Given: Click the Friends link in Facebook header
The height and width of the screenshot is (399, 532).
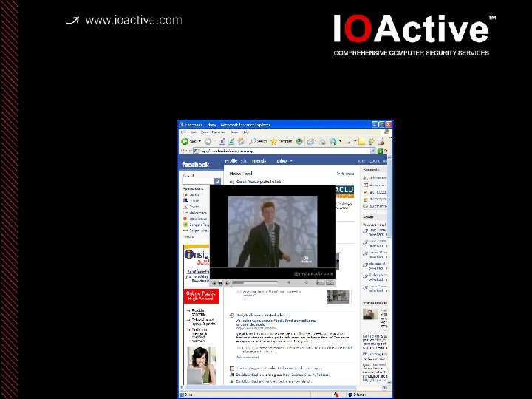Looking at the screenshot, I should pyautogui.click(x=259, y=161).
